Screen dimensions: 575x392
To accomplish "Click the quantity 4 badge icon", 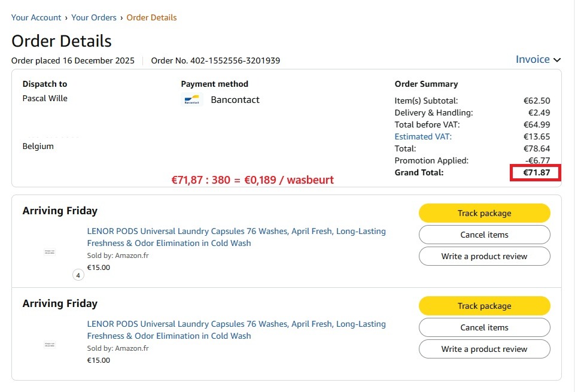I will 78,275.
